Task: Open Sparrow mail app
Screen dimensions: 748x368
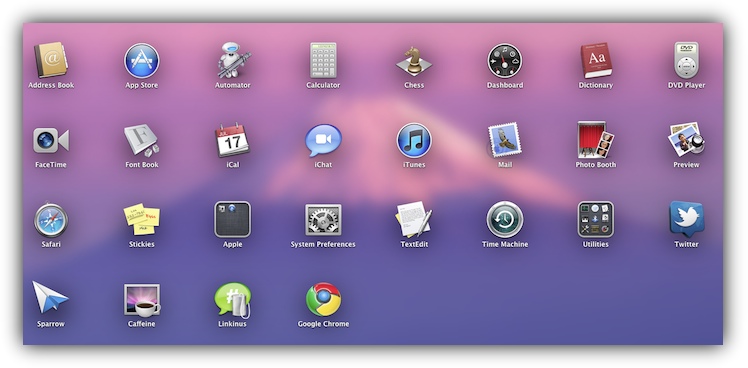Action: (x=50, y=297)
